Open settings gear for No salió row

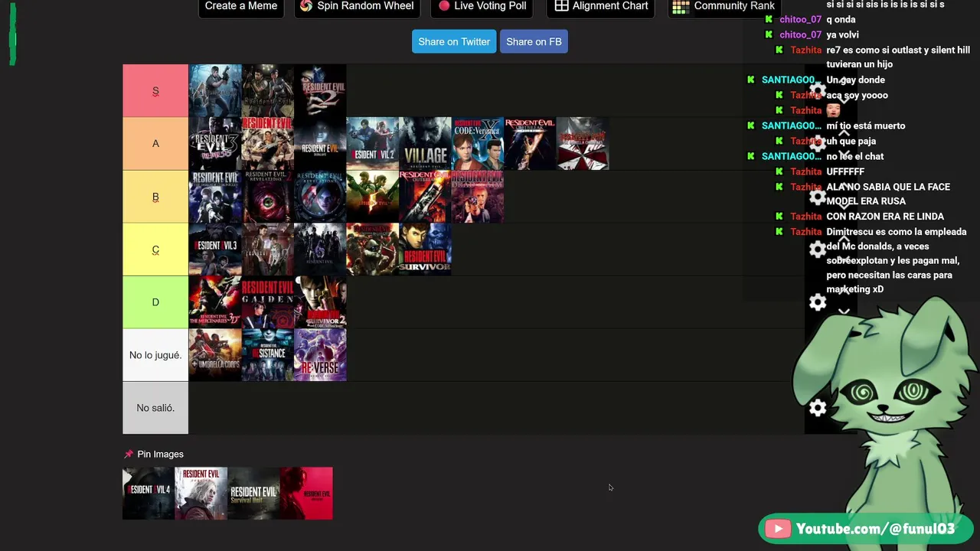[818, 408]
